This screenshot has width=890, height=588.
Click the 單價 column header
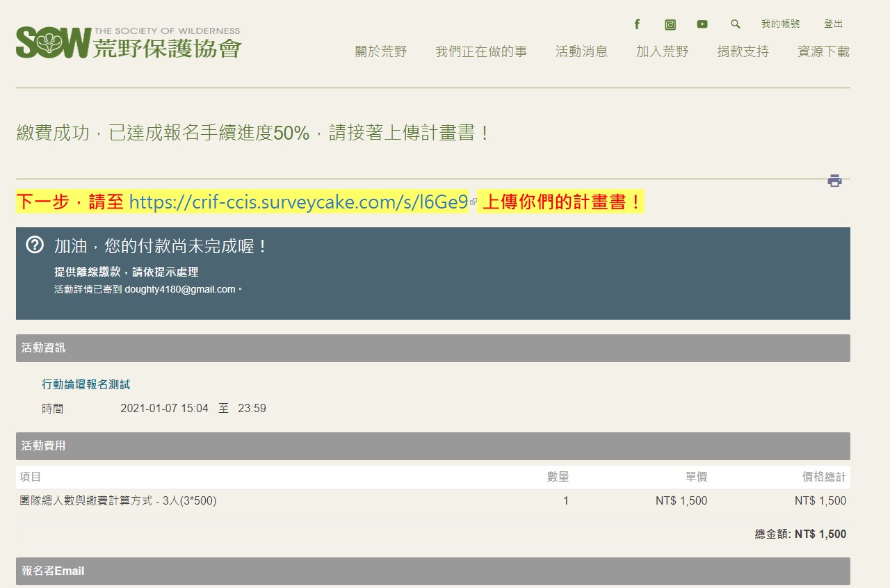696,477
